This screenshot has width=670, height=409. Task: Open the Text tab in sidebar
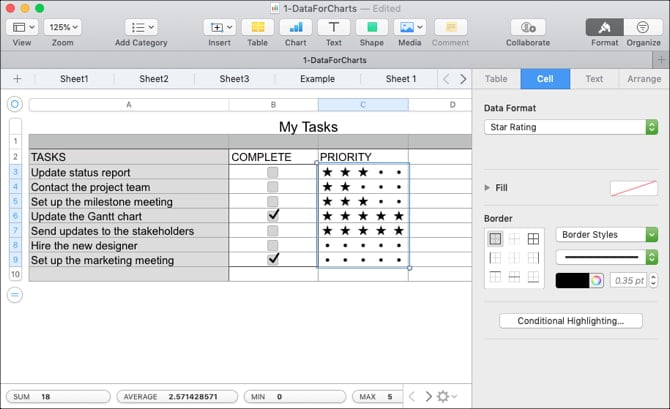(x=594, y=79)
